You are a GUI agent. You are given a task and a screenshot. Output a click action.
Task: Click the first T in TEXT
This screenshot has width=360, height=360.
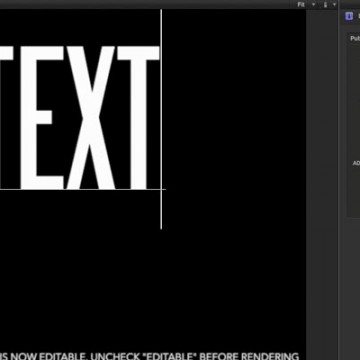tap(6, 118)
